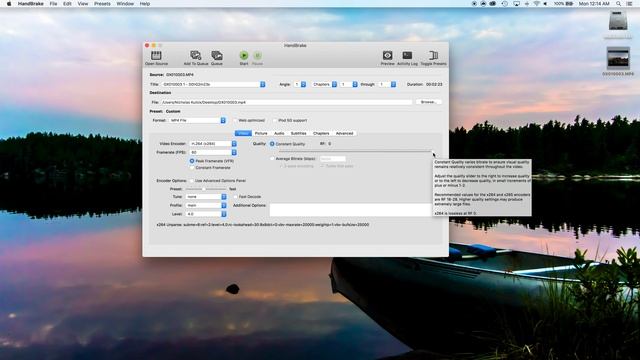Open the Apple menu
640x360 pixels.
(9, 4)
